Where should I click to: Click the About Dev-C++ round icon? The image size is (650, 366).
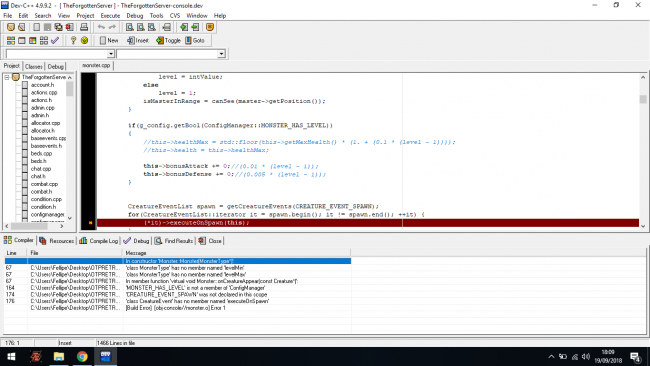click(x=84, y=41)
